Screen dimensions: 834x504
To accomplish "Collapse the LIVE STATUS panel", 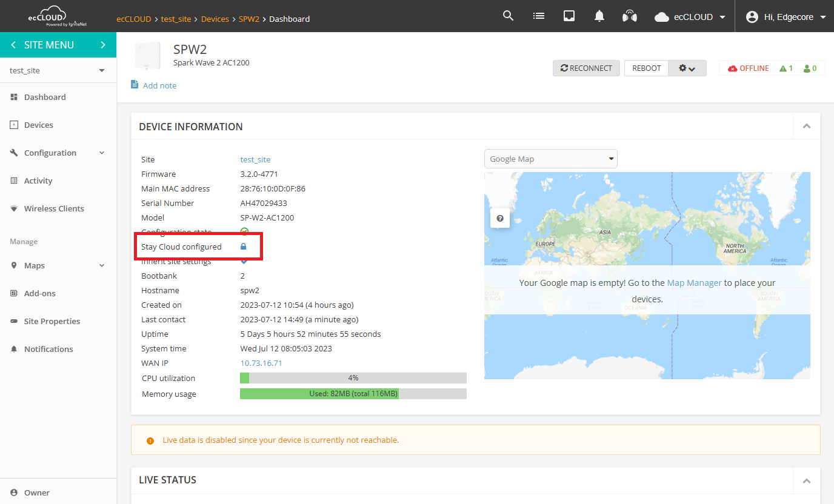I will [x=807, y=480].
